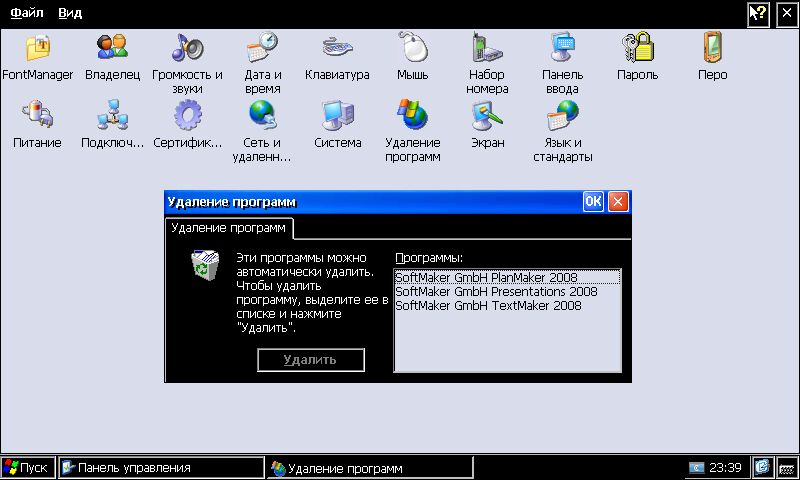Click the tray icon left of the clock
Screen dimensions: 800x480
(696, 467)
